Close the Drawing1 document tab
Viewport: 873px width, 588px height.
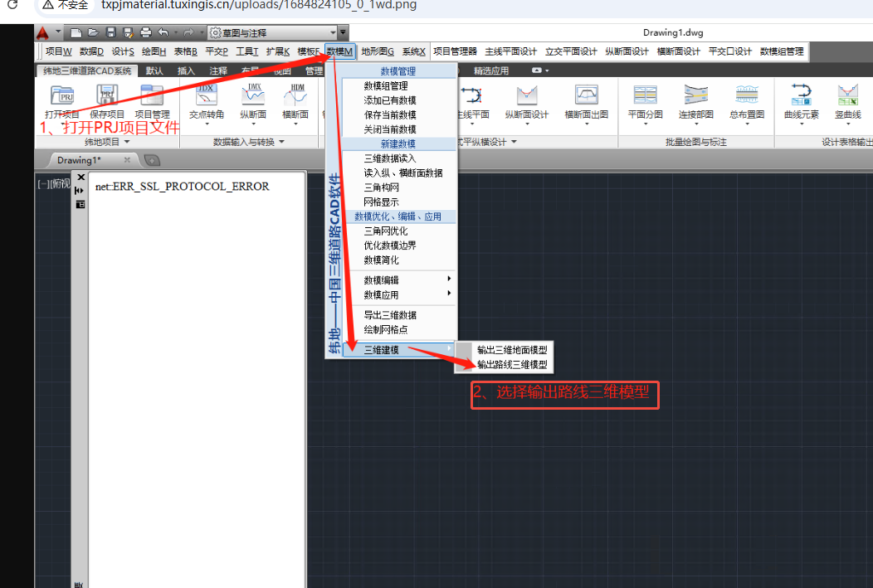point(127,160)
